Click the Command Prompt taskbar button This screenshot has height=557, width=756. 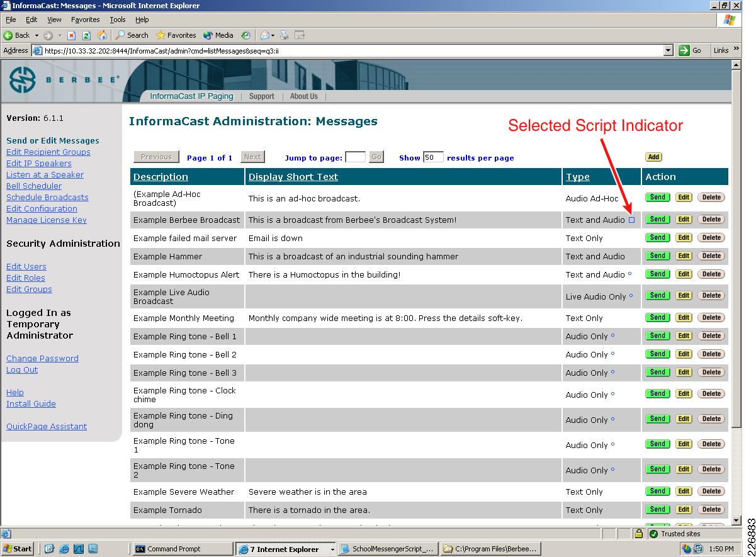(182, 549)
